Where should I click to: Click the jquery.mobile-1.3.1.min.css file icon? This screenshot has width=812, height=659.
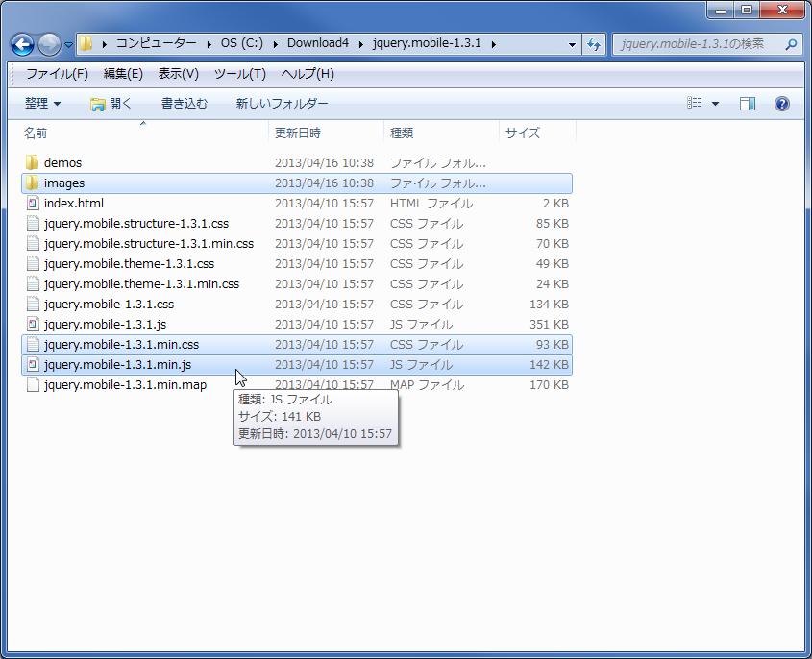click(33, 344)
